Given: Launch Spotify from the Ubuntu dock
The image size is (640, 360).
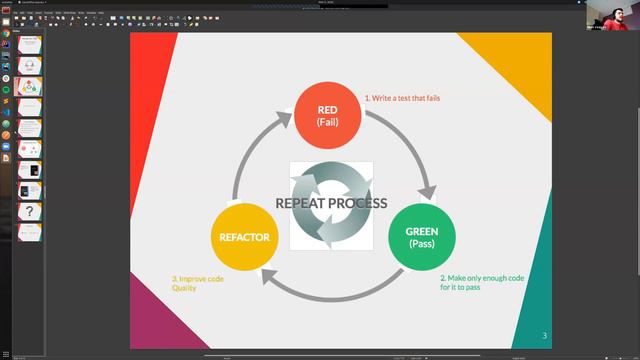Looking at the screenshot, I should tap(6, 89).
